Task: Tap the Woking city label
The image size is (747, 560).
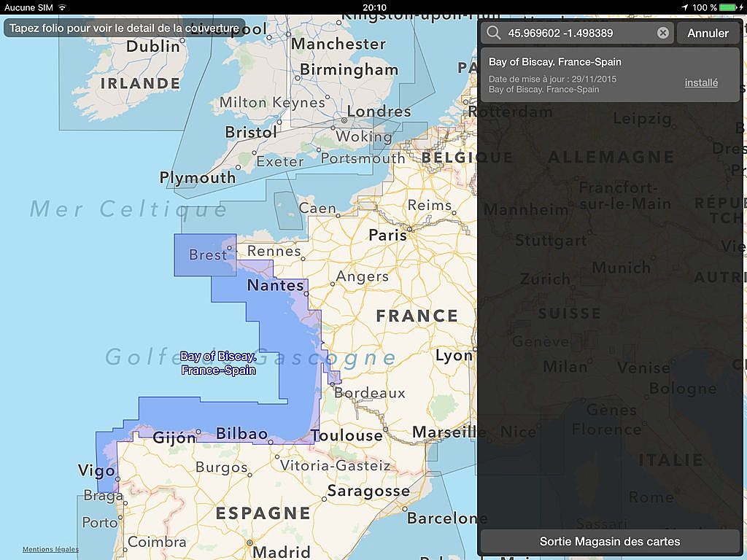Action: pos(364,136)
